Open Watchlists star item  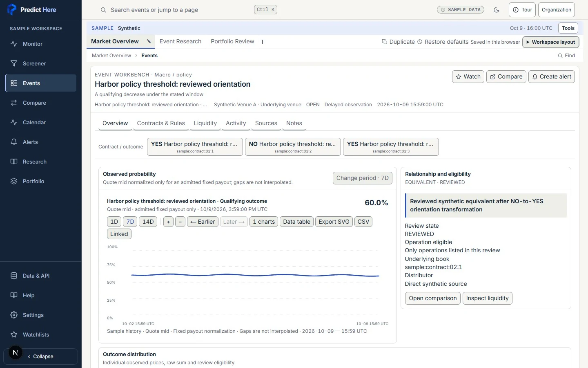click(41, 334)
